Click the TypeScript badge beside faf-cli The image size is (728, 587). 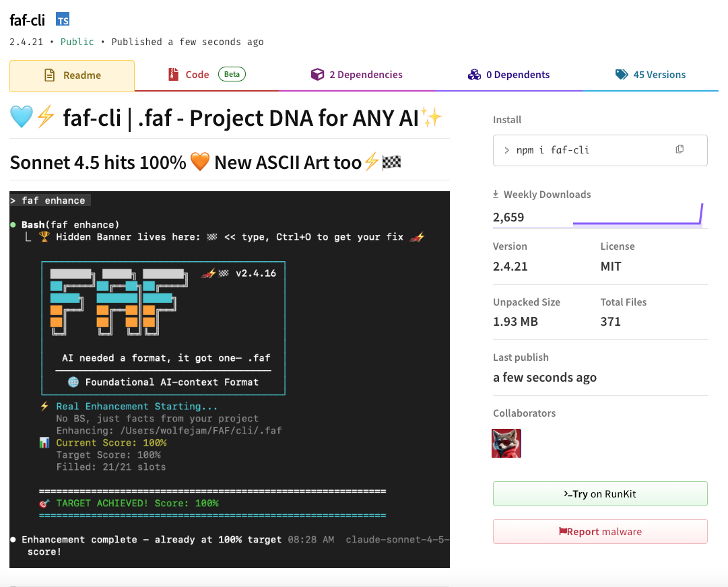coord(62,19)
